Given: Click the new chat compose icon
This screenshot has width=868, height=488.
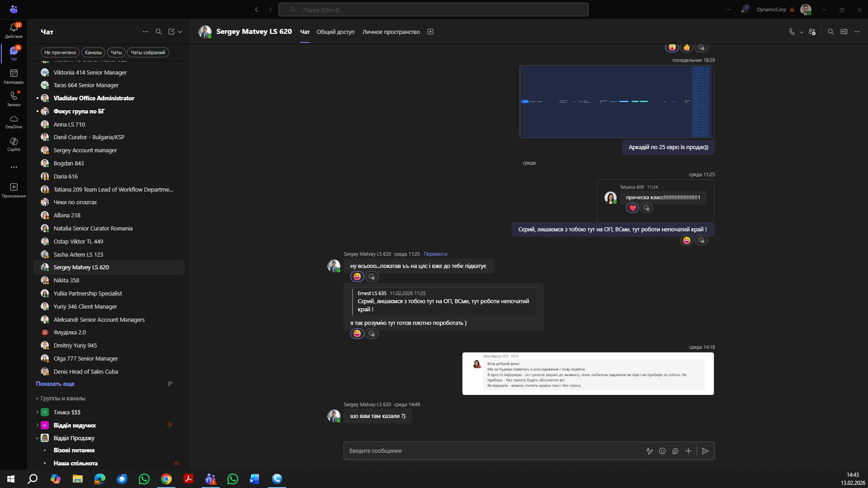Looking at the screenshot, I should [171, 32].
